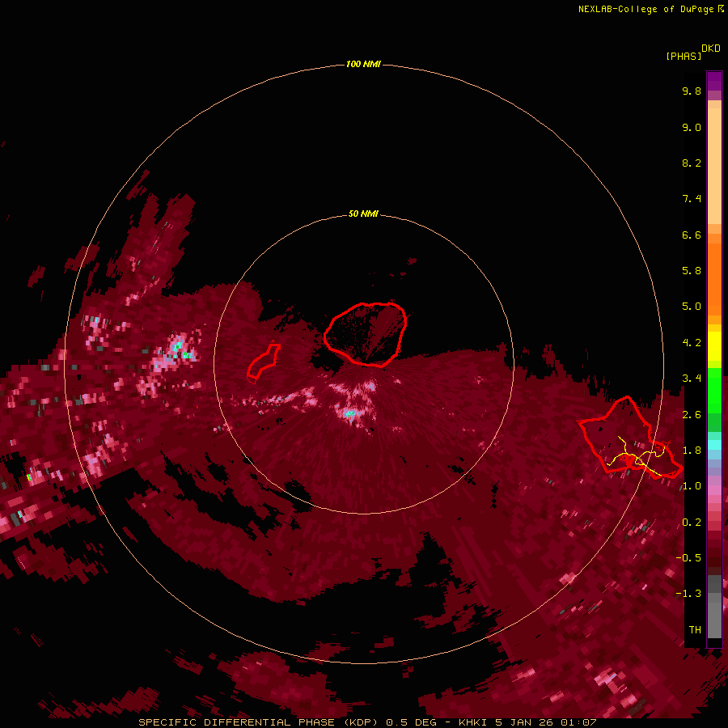Click the 50 NMI range ring label
The width and height of the screenshot is (728, 728).
(x=363, y=214)
